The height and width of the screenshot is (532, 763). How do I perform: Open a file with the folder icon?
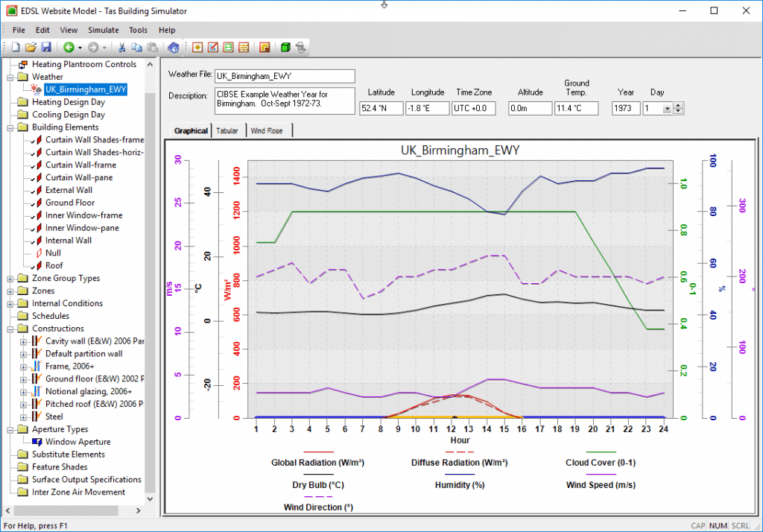31,47
